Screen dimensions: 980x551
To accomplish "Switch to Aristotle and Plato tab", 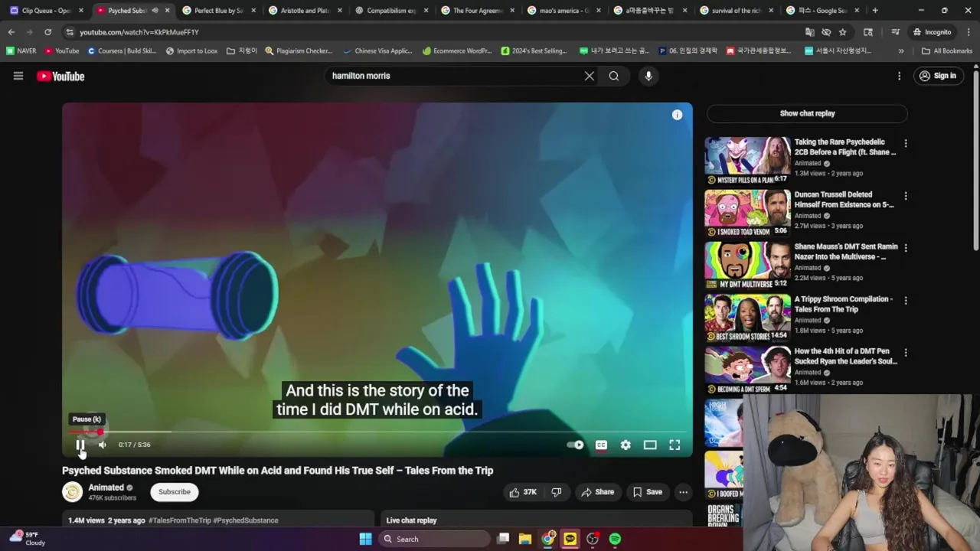I will 305,11.
